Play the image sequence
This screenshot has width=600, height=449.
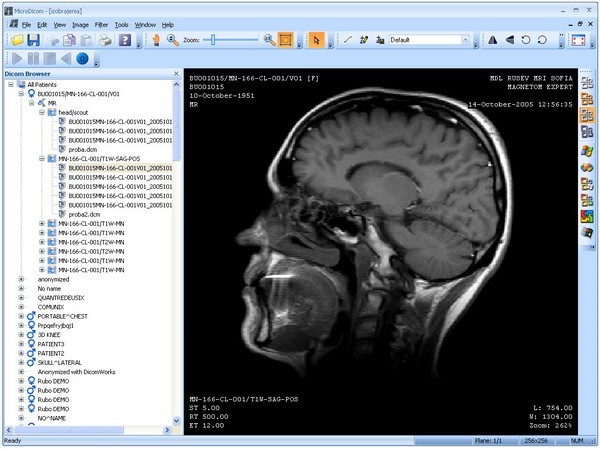click(x=17, y=59)
